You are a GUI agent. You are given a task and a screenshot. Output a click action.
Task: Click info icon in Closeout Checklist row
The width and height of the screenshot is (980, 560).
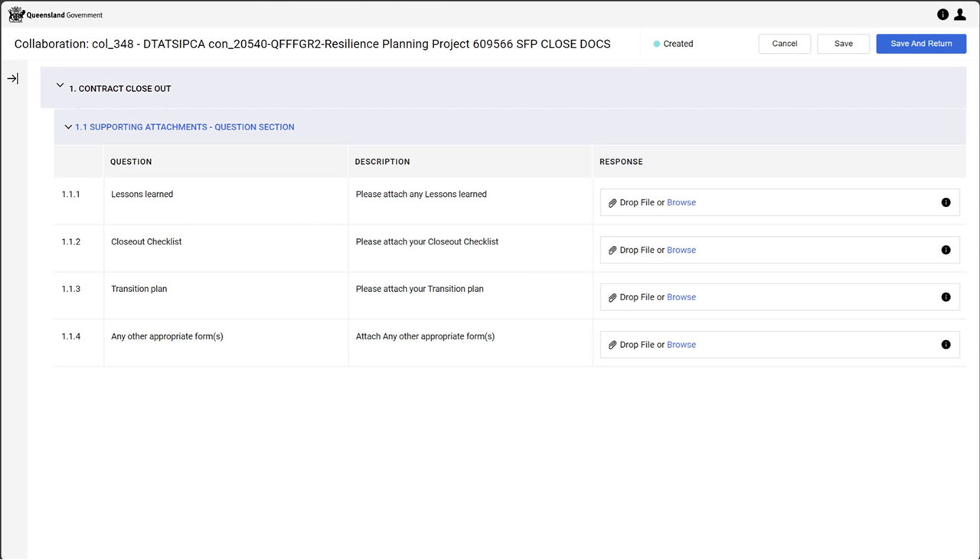tap(946, 251)
